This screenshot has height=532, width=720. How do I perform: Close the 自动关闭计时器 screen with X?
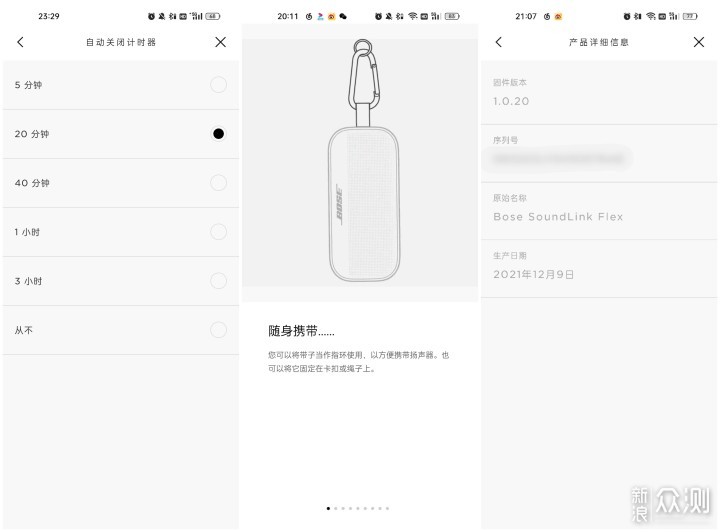220,42
